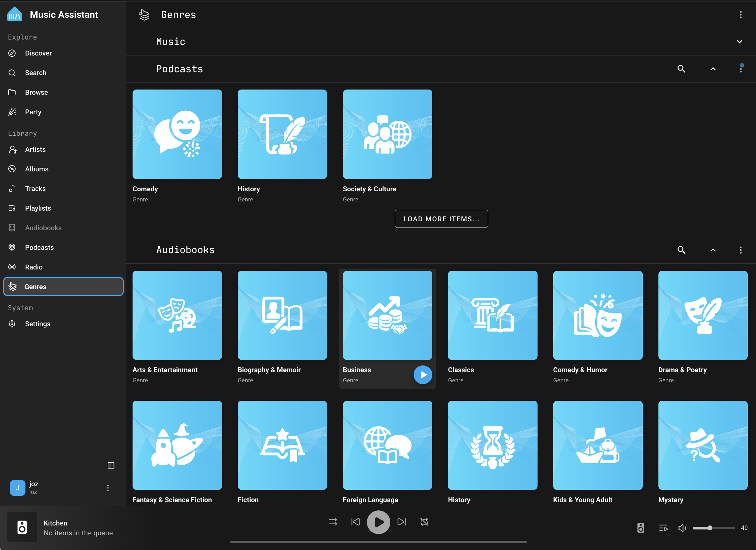
Task: Open the Discover page in sidebar
Action: click(x=63, y=53)
